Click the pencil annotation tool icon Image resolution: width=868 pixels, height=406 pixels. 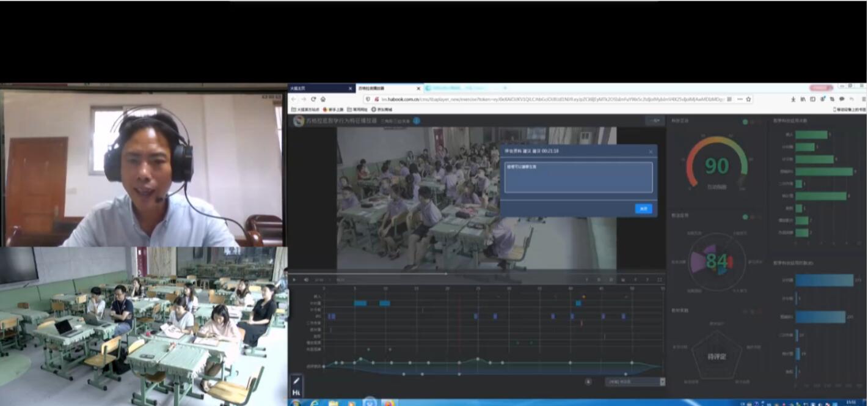coord(297,381)
